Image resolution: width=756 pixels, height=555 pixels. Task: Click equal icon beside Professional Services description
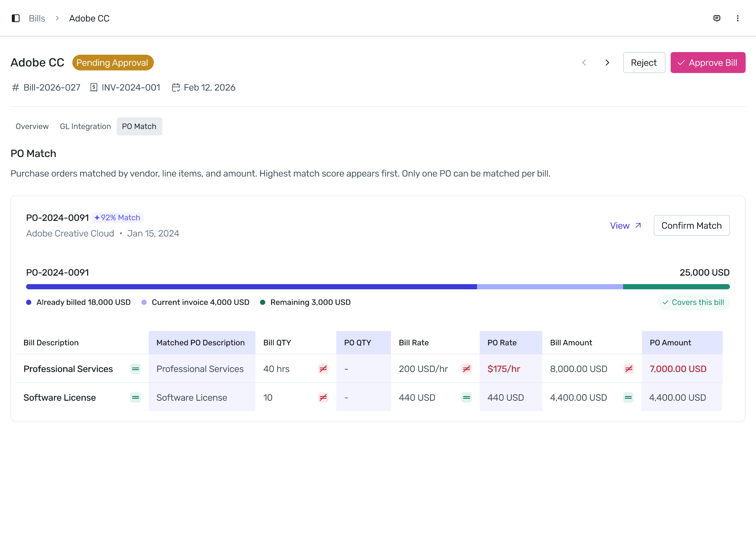pos(135,369)
